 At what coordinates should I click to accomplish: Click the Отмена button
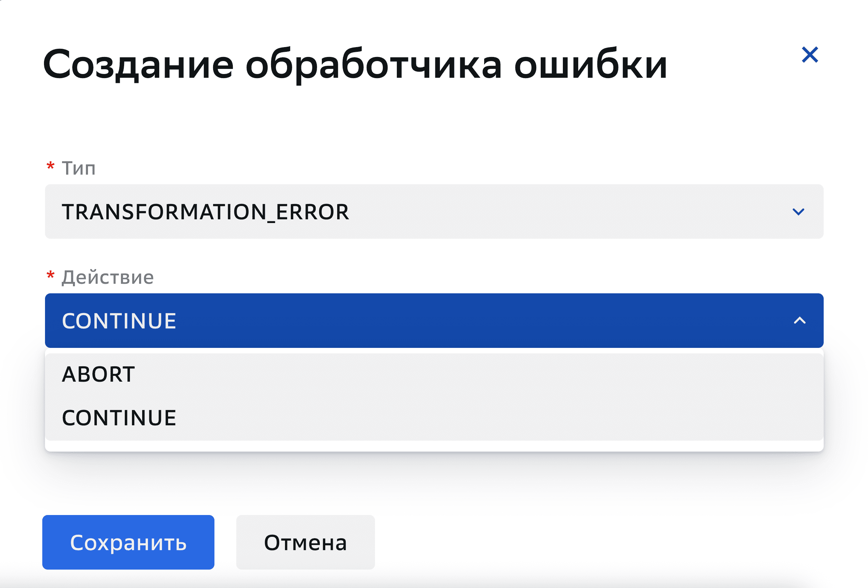305,543
